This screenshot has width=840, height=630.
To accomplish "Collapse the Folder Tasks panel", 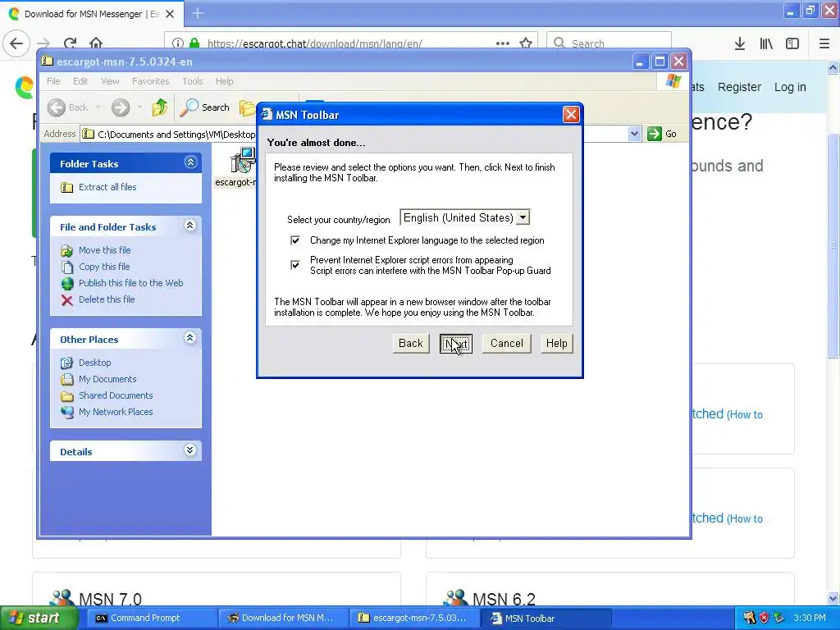I will point(190,162).
